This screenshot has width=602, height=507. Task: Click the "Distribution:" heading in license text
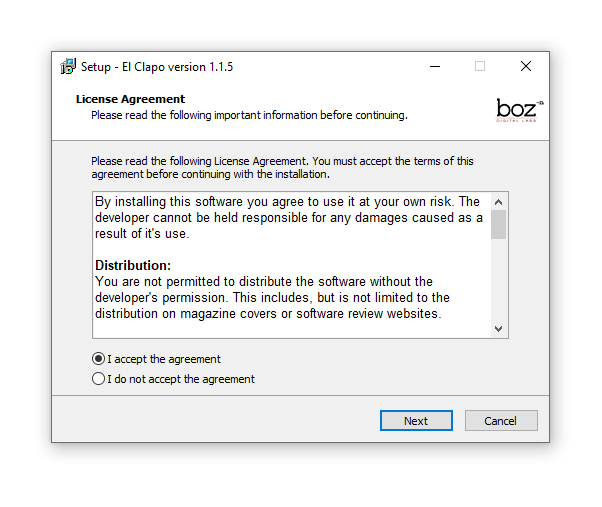tap(133, 266)
